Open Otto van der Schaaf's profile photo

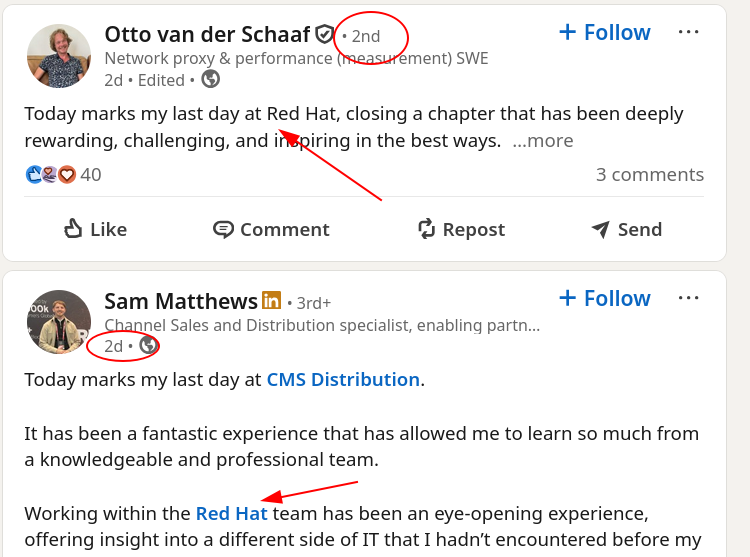[x=59, y=56]
